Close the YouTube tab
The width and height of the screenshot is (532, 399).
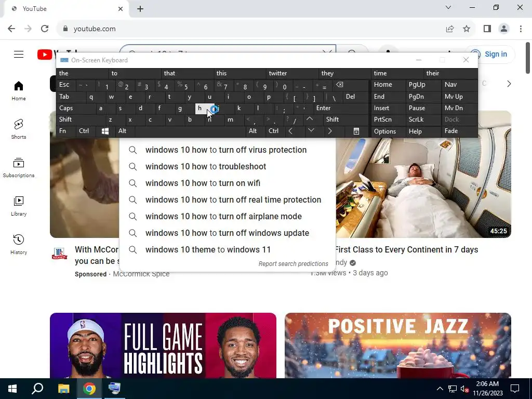(121, 9)
